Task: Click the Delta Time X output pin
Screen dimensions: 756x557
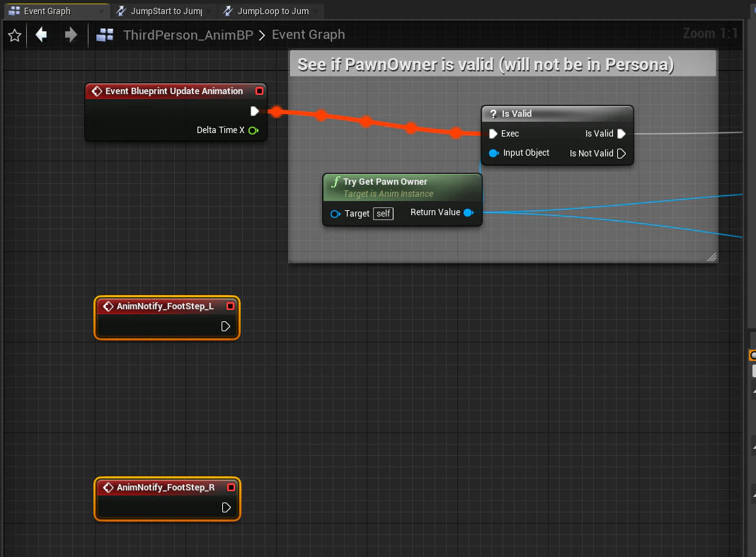Action: [253, 130]
